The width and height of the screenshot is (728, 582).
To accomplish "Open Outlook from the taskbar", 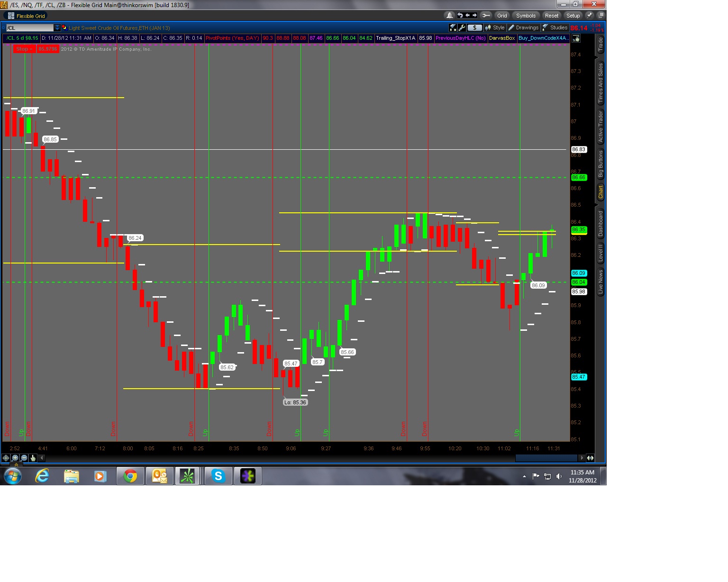I will pos(159,476).
